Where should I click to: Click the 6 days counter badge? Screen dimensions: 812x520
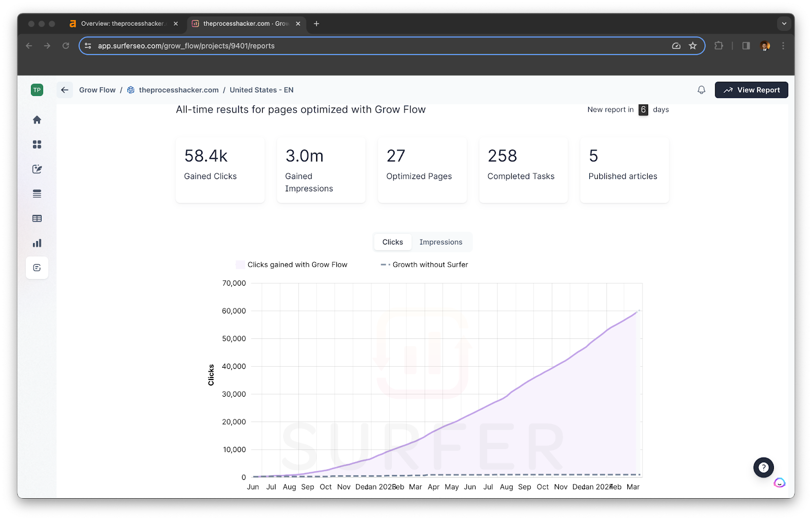pos(643,110)
